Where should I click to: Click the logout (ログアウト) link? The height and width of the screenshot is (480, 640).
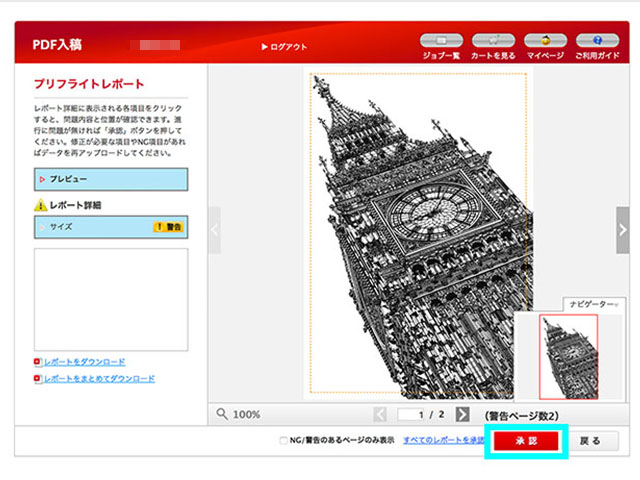click(x=284, y=47)
